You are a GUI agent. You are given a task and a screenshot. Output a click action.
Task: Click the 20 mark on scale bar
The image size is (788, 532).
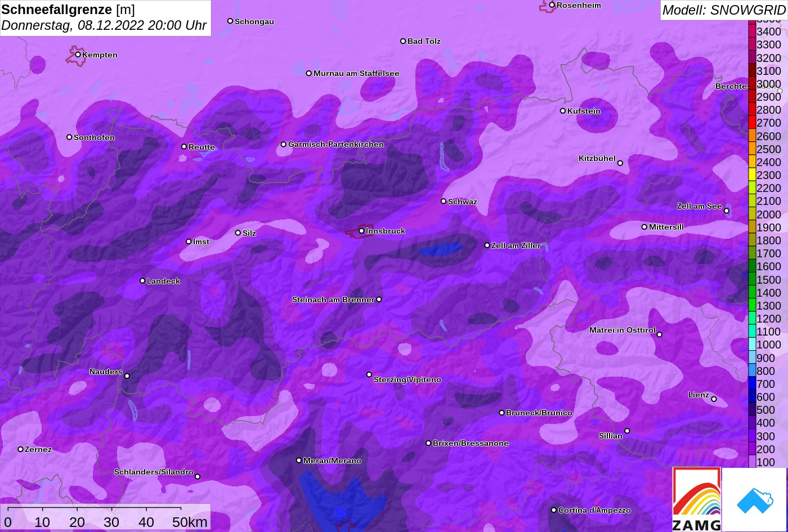click(77, 522)
